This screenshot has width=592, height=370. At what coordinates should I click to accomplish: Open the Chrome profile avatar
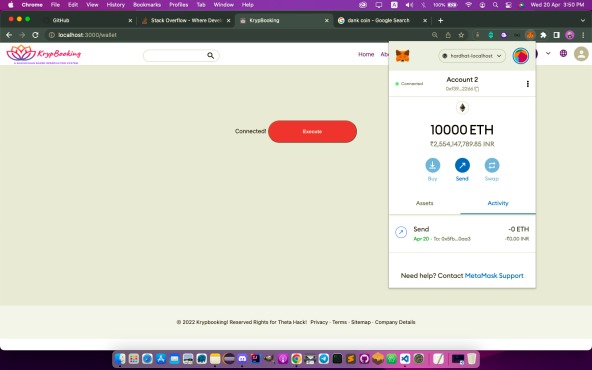pyautogui.click(x=570, y=35)
